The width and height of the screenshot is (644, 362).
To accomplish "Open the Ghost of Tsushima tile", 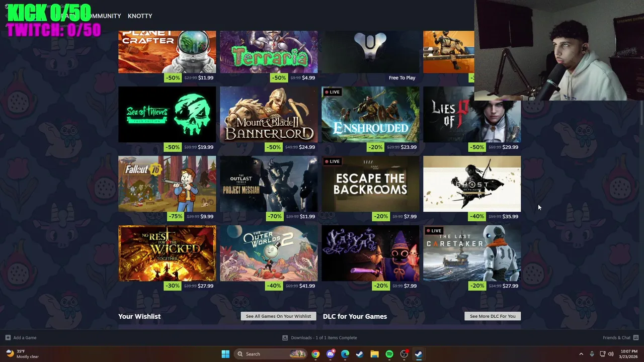I will pos(472,184).
